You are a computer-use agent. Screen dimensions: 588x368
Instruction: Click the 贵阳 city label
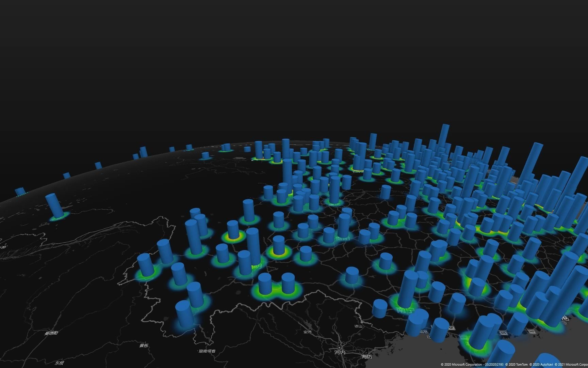click(x=342, y=239)
